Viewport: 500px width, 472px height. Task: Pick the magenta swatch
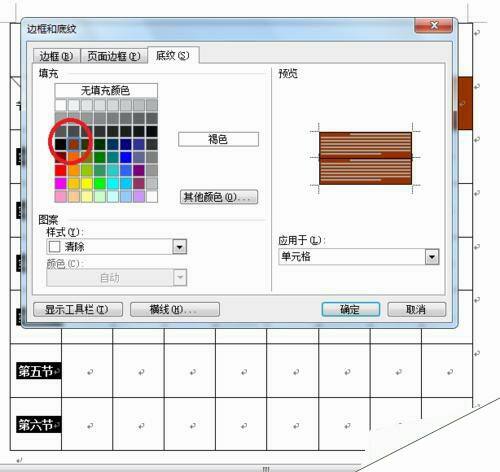pos(61,183)
